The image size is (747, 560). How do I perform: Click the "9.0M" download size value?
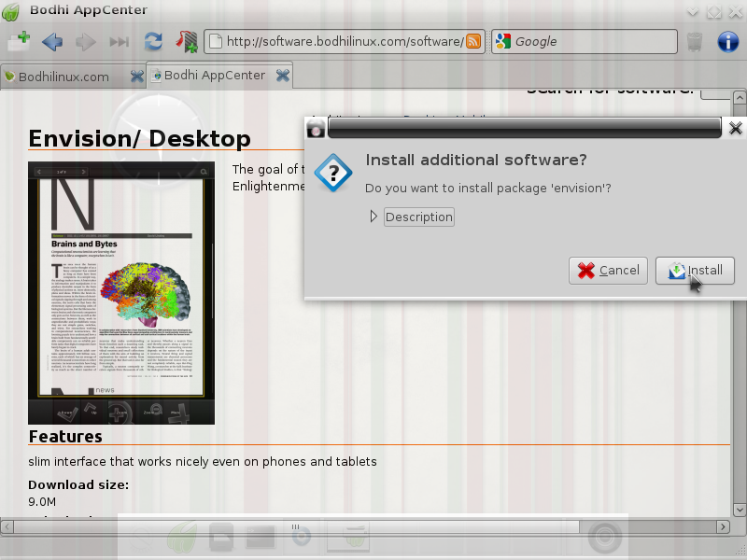(42, 502)
